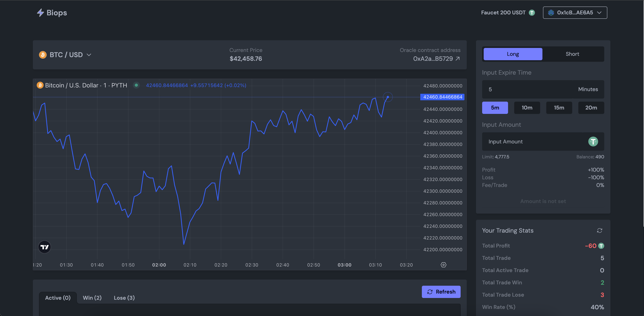Screen dimensions: 644x316
Task: Open the Lose (3) tab
Action: coord(124,298)
